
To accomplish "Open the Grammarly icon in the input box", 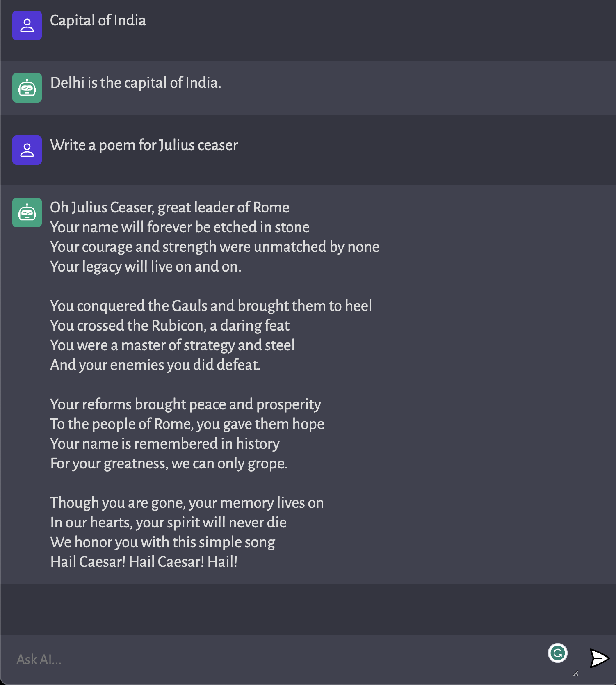I will pos(558,653).
